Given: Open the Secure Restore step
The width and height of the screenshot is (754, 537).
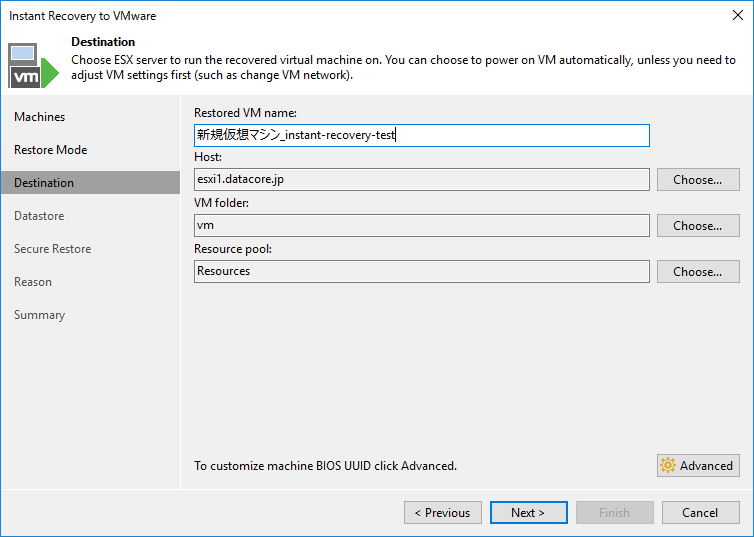Looking at the screenshot, I should click(52, 249).
